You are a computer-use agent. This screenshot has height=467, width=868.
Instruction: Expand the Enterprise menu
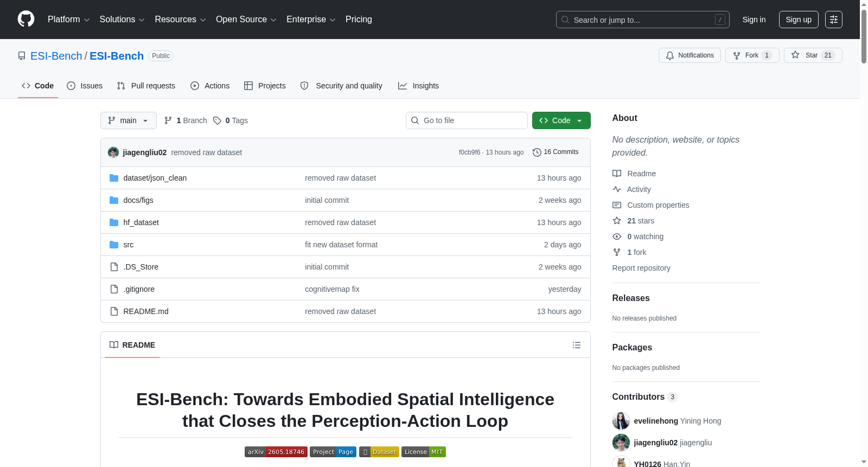click(x=311, y=20)
